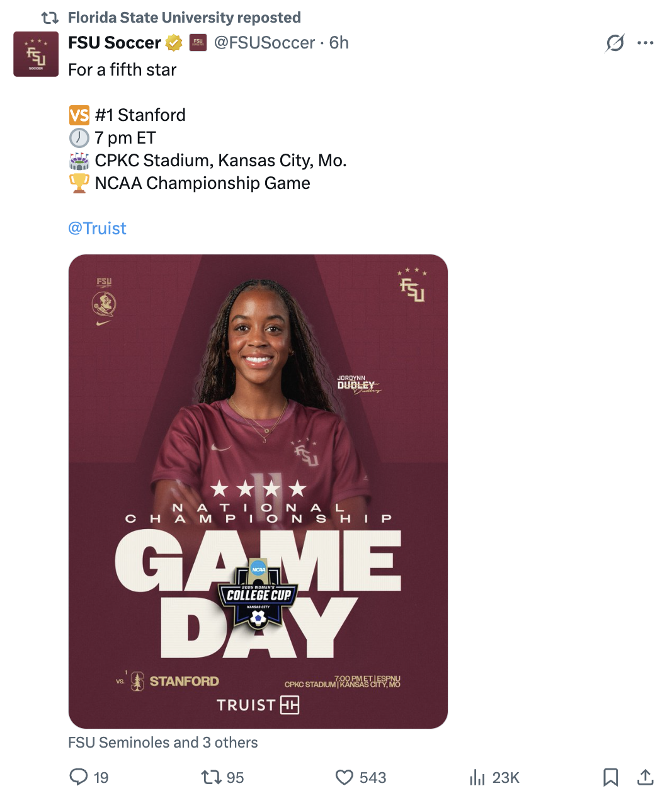The height and width of the screenshot is (798, 672).
Task: Open the Game Day poster image
Action: coord(258,491)
